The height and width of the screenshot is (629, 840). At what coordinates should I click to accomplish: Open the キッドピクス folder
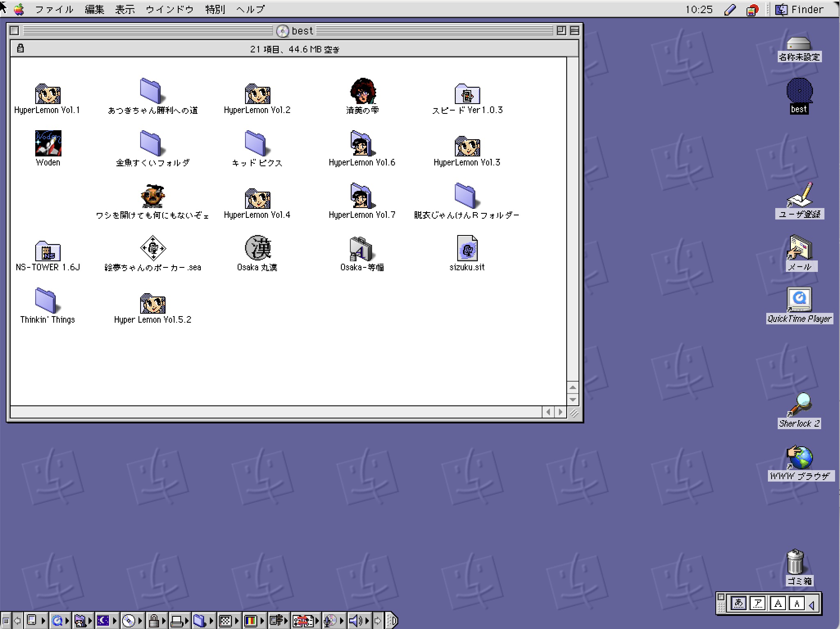(x=257, y=143)
